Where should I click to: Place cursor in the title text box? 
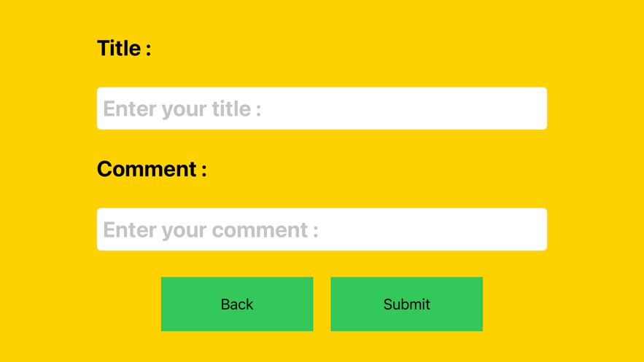tap(322, 109)
